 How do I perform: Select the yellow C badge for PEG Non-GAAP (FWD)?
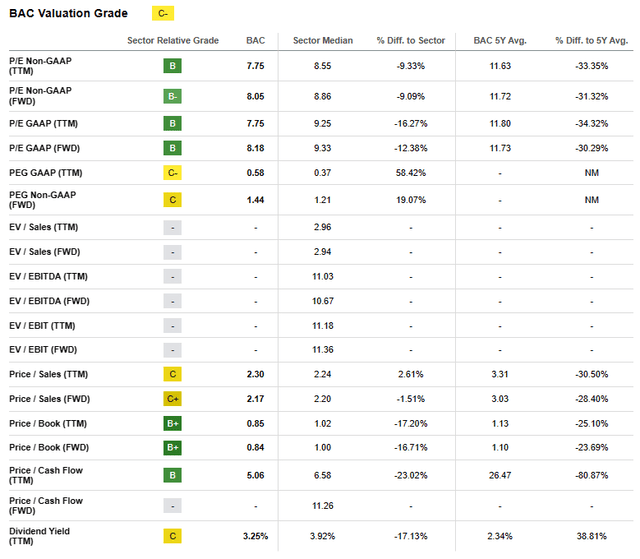point(174,200)
